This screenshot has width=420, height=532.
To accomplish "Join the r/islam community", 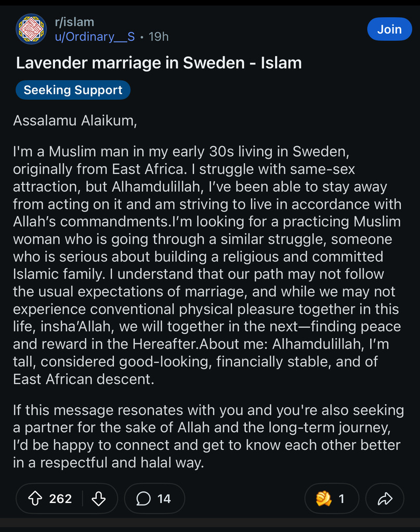I will coord(389,30).
